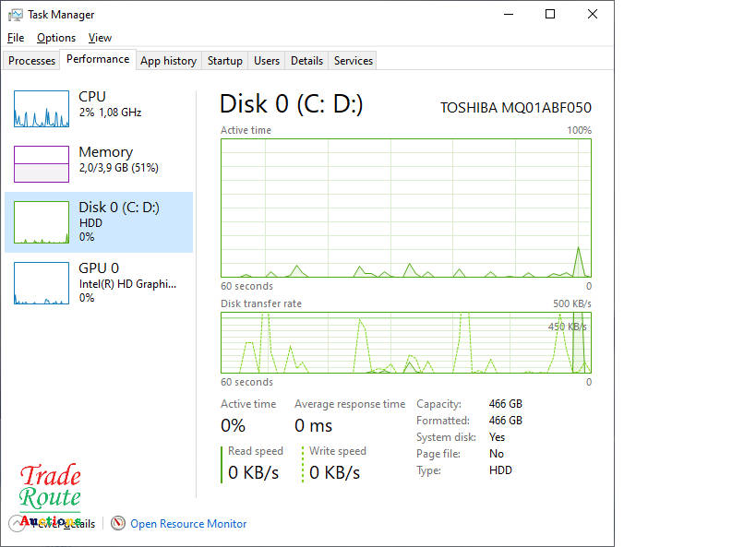This screenshot has height=547, width=756.
Task: Open the Options menu
Action: click(x=56, y=38)
